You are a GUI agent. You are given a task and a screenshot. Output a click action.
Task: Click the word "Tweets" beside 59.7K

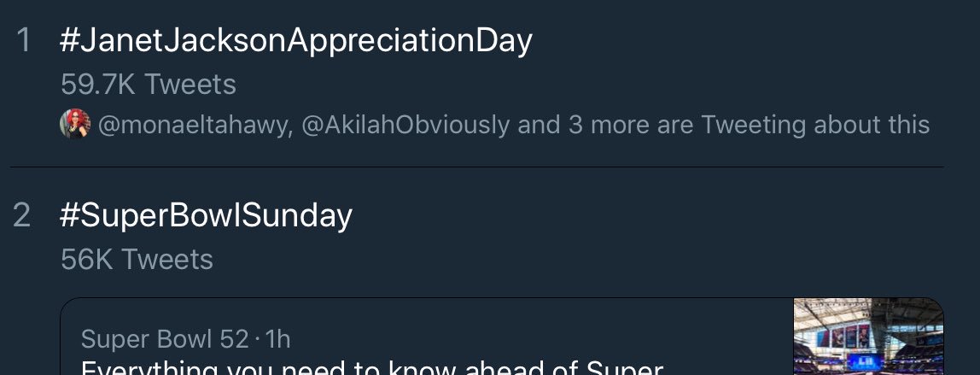click(x=190, y=85)
